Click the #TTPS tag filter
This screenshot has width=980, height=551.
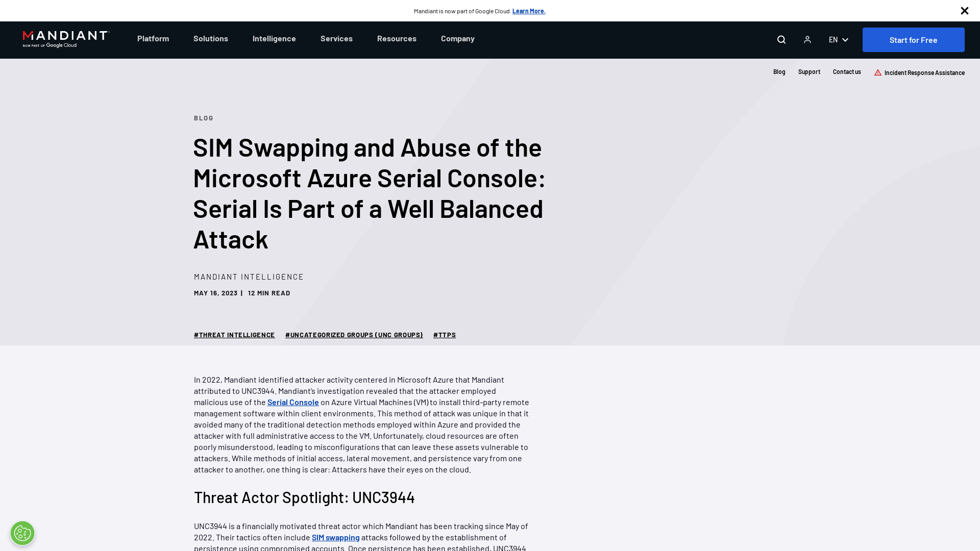(444, 334)
